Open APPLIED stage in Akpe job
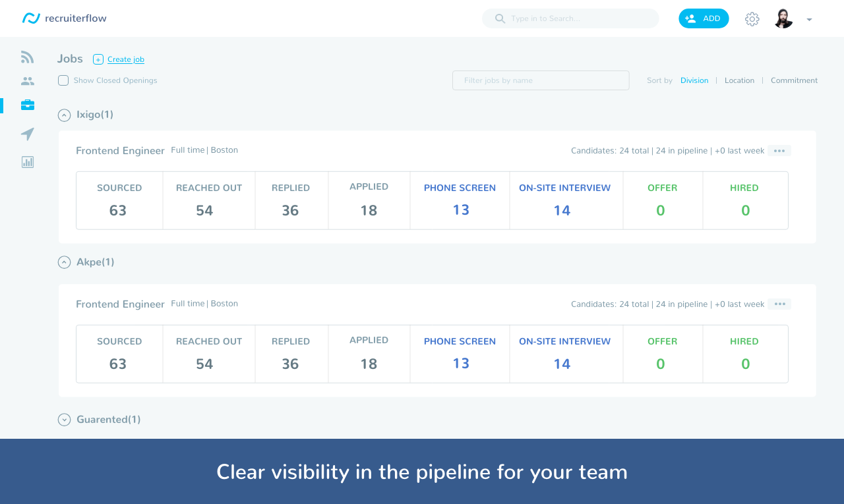The width and height of the screenshot is (844, 504). (369, 354)
